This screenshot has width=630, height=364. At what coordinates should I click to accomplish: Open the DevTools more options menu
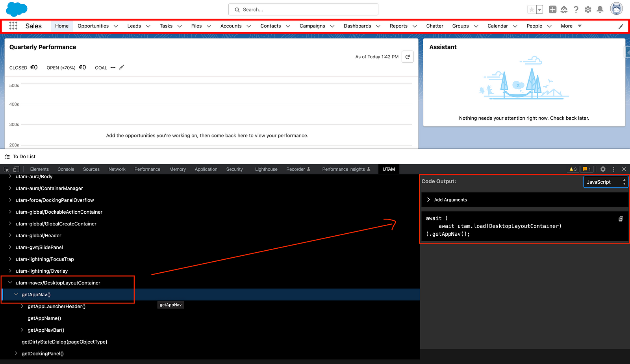(x=613, y=169)
